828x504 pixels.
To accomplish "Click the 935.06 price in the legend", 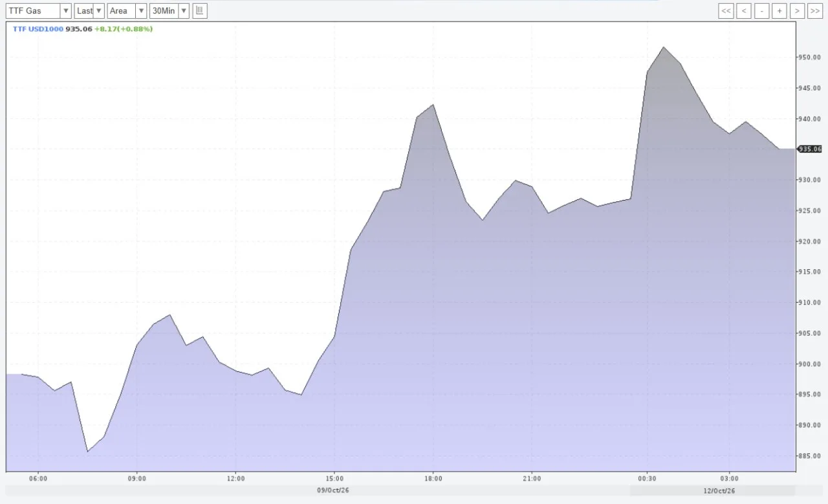I will tap(79, 29).
